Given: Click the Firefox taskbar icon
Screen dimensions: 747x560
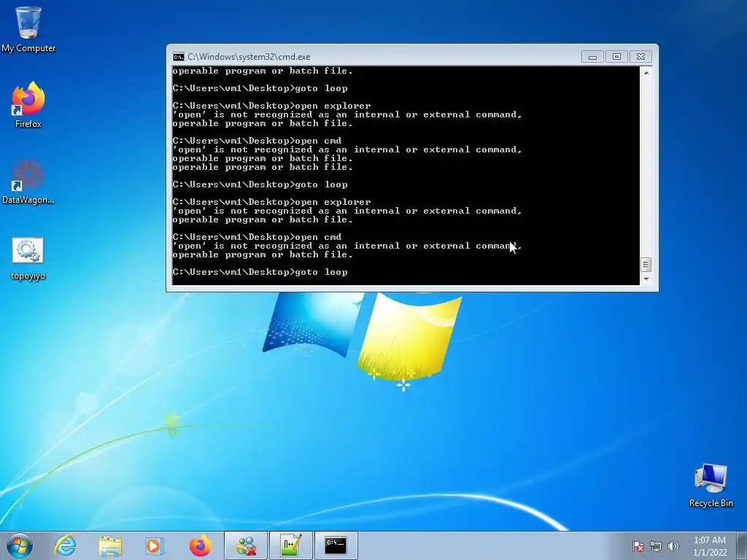Looking at the screenshot, I should pos(200,545).
